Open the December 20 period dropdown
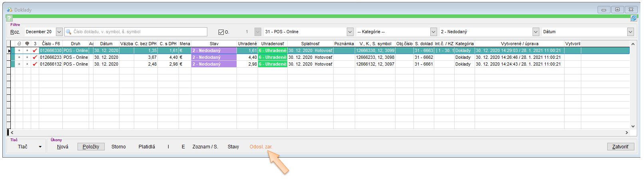 click(59, 32)
